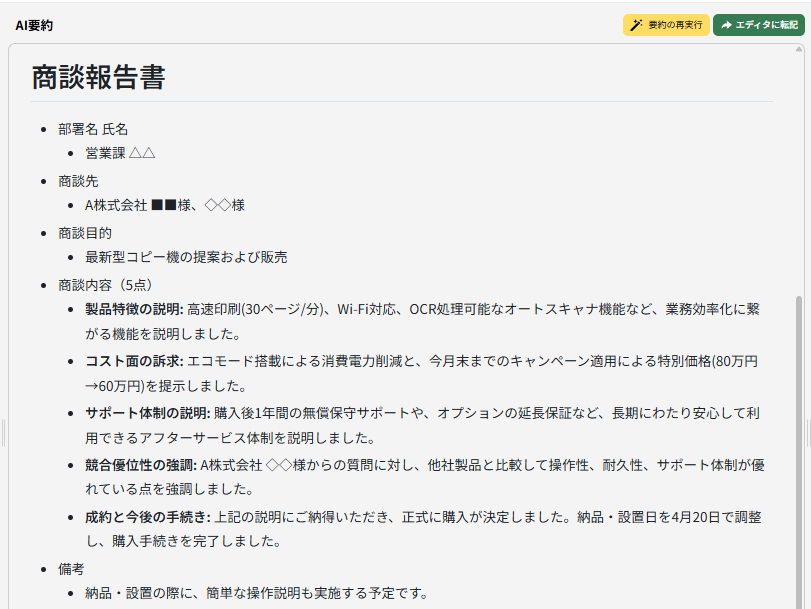Click the bullet beside 部署名 氏名

pos(42,129)
